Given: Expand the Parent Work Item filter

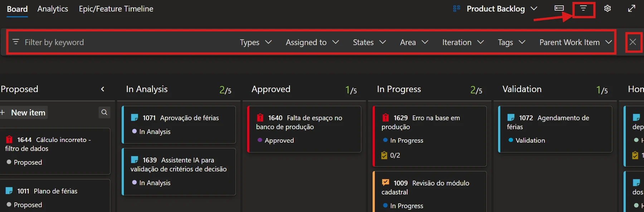Looking at the screenshot, I should [576, 42].
